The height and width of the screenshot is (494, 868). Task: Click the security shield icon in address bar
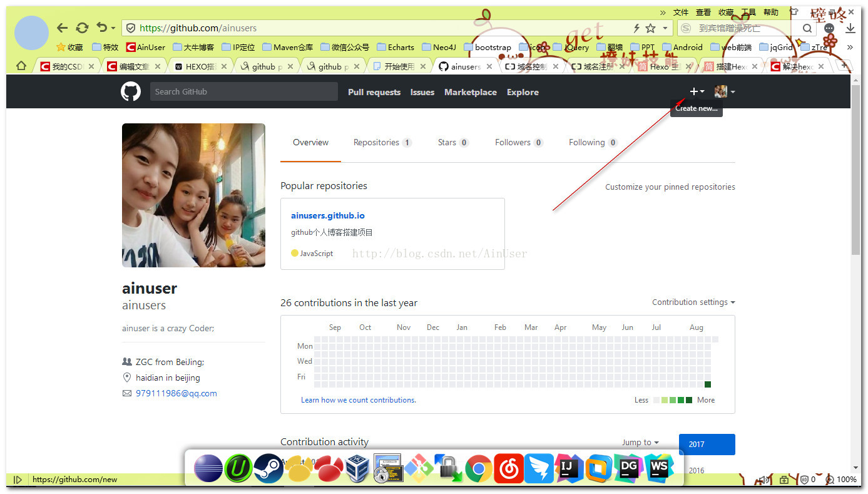(x=131, y=28)
